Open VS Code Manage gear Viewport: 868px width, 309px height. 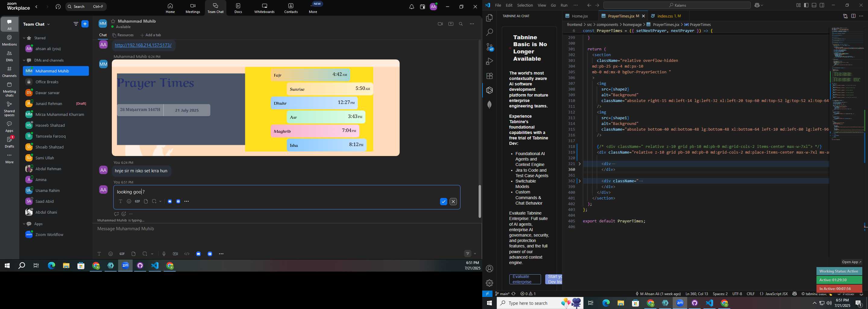[489, 283]
